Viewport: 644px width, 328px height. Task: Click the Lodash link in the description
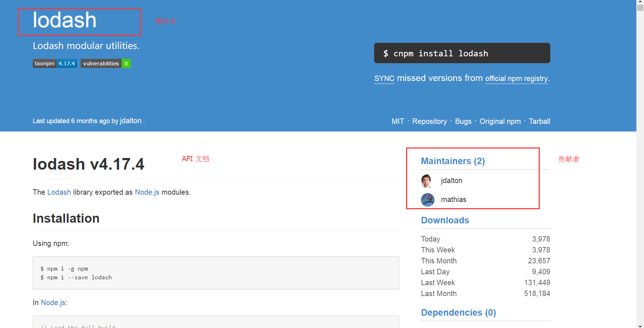click(59, 192)
